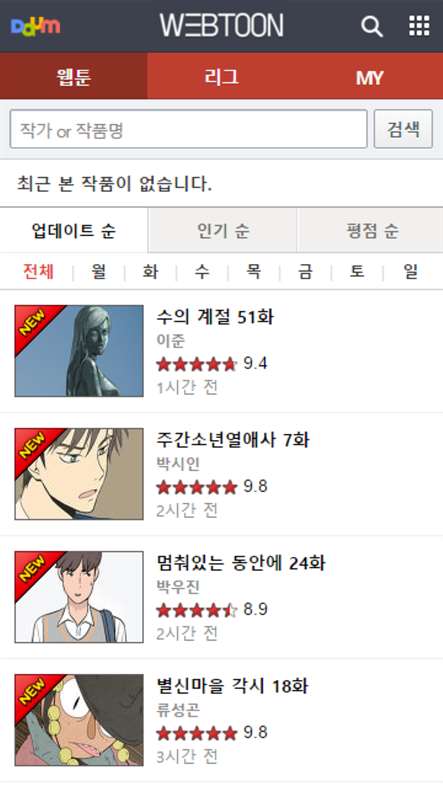
Task: Select the 업데이트 순 sorting tab
Action: tap(74, 230)
